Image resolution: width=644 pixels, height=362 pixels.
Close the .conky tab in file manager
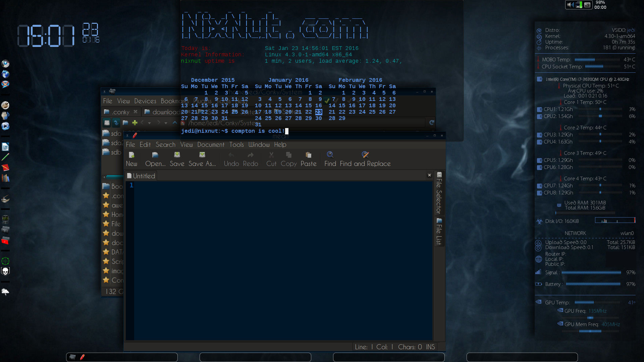click(x=135, y=112)
